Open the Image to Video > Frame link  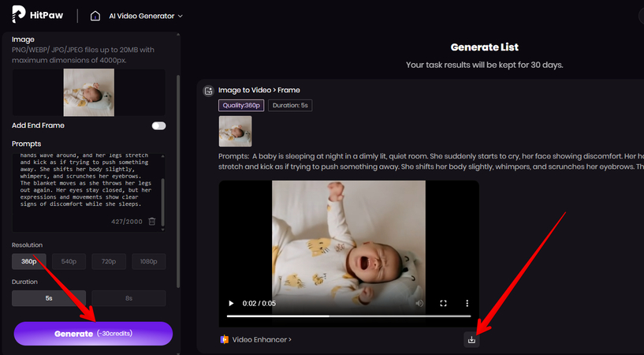[x=259, y=90]
